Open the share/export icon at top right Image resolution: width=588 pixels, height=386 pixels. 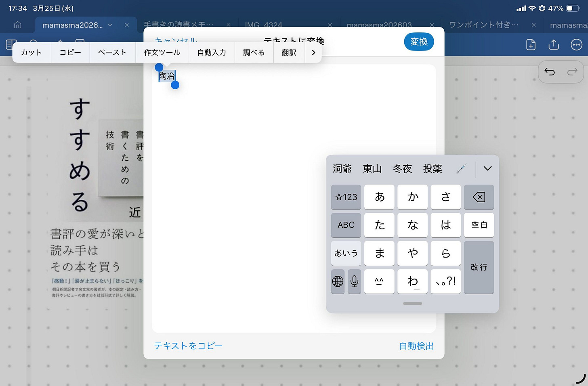(553, 44)
